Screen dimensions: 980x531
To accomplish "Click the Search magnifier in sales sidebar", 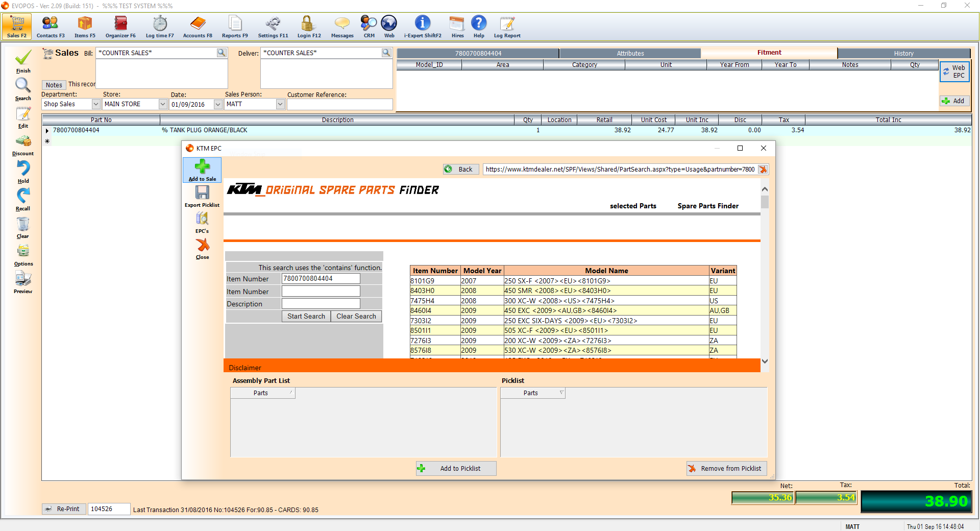I will click(x=23, y=89).
